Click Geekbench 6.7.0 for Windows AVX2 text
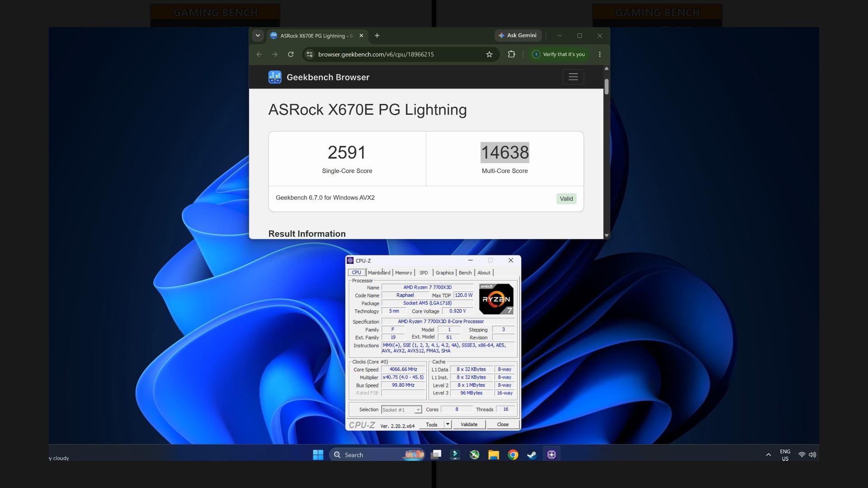The image size is (868, 488). pyautogui.click(x=325, y=197)
